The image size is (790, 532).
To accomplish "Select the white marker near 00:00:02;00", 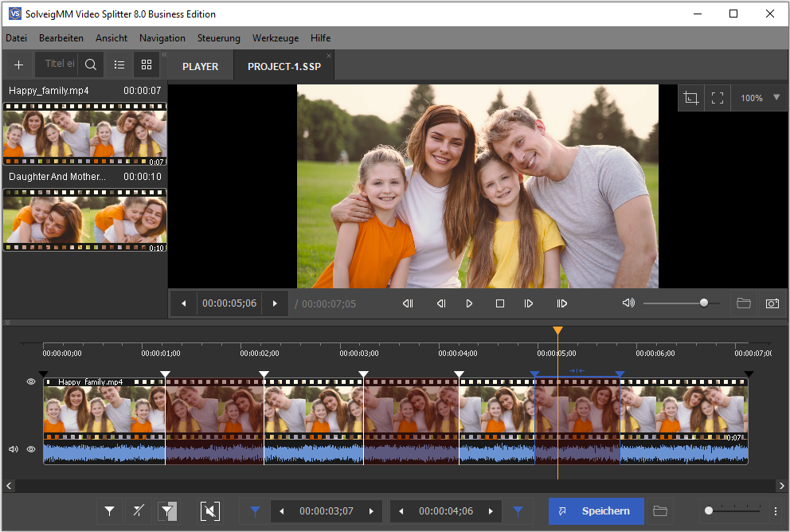I will [x=264, y=374].
